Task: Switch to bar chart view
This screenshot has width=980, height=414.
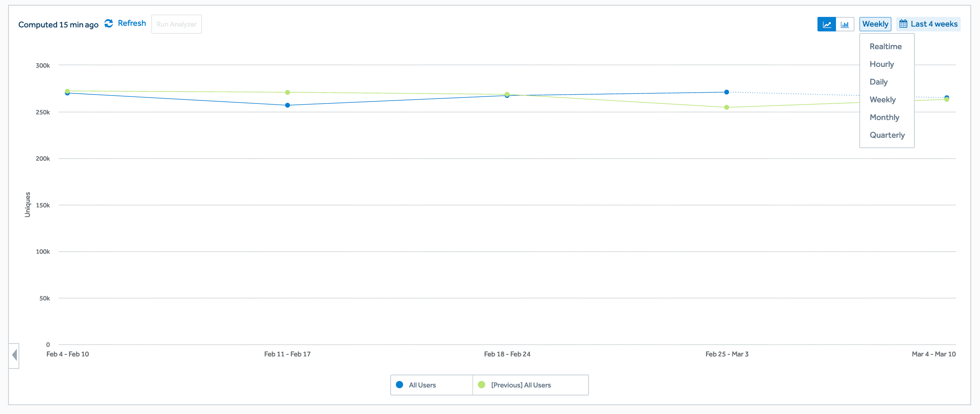Action: coord(845,24)
